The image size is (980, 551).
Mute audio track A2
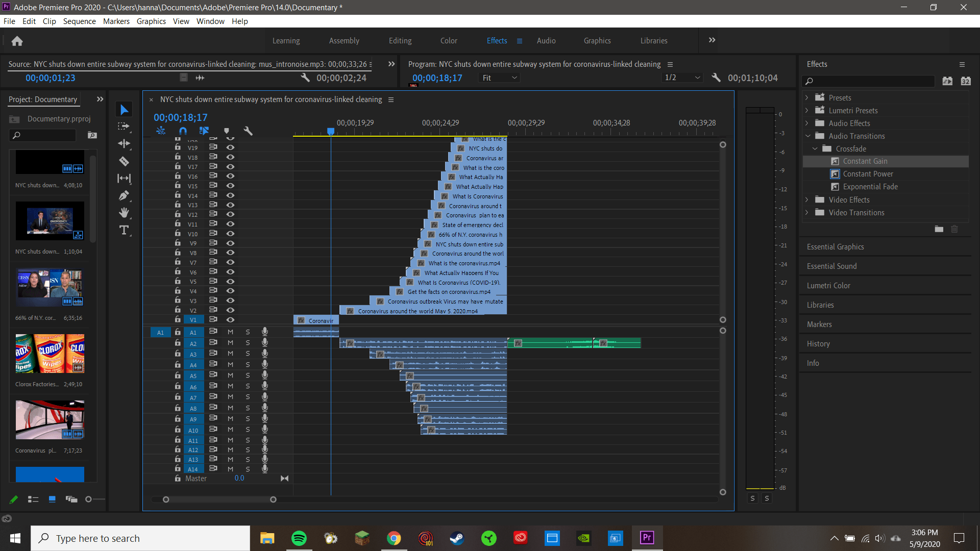point(230,343)
